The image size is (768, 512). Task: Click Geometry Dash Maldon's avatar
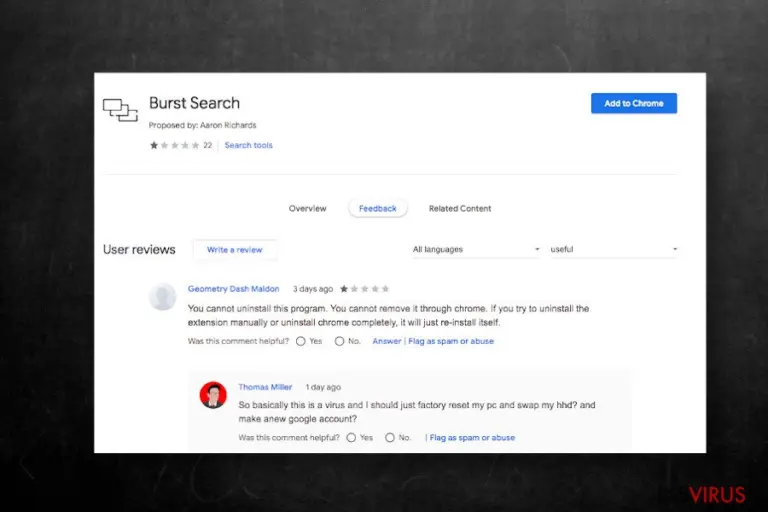[163, 296]
